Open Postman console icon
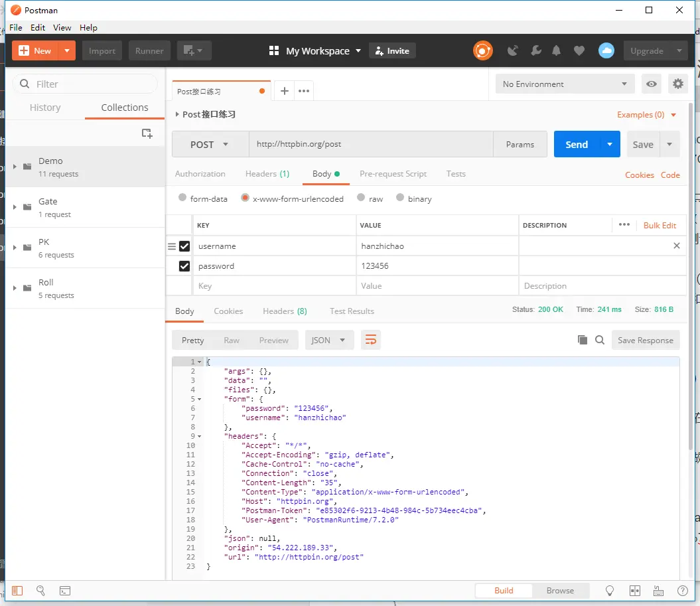Viewport: 700px width, 606px height. 65,591
